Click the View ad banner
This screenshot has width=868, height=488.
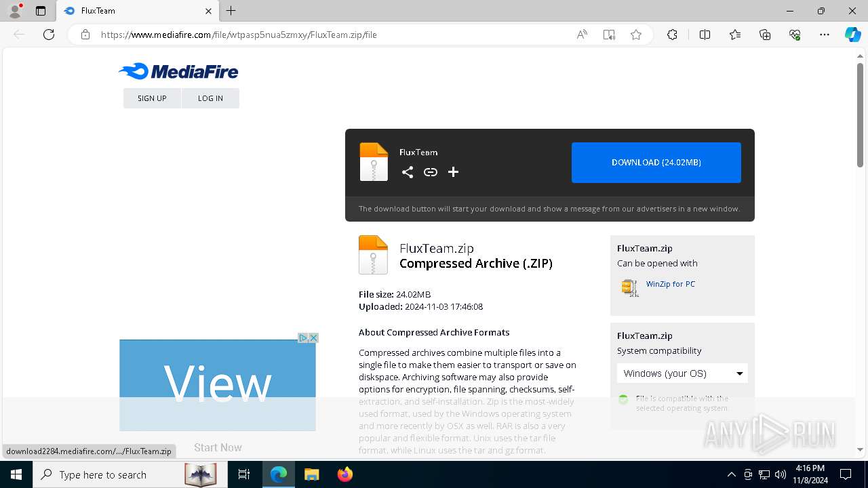(218, 385)
